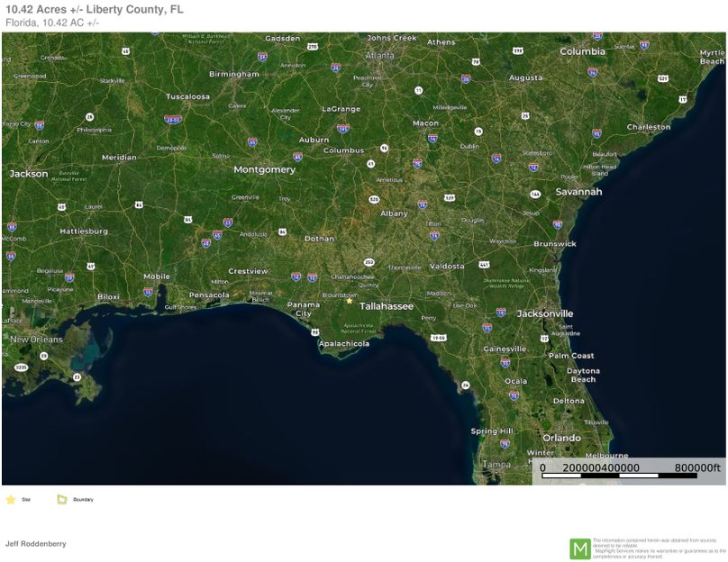Click the yellow star site marker near Bristol

(x=349, y=301)
